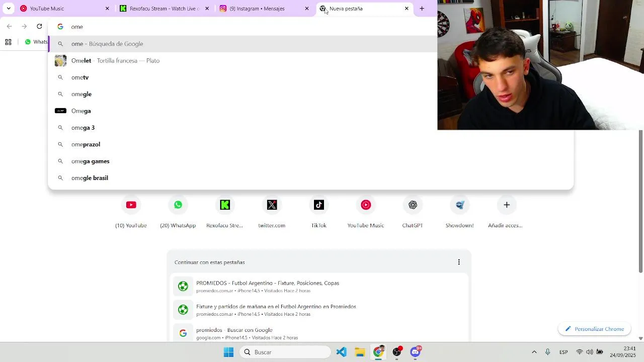
Task: Click the Personalizar Chrome button
Action: tap(594, 329)
